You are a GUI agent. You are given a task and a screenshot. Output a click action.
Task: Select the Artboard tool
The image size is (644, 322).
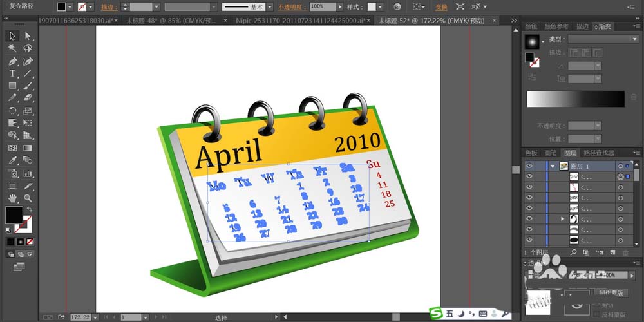pyautogui.click(x=12, y=185)
